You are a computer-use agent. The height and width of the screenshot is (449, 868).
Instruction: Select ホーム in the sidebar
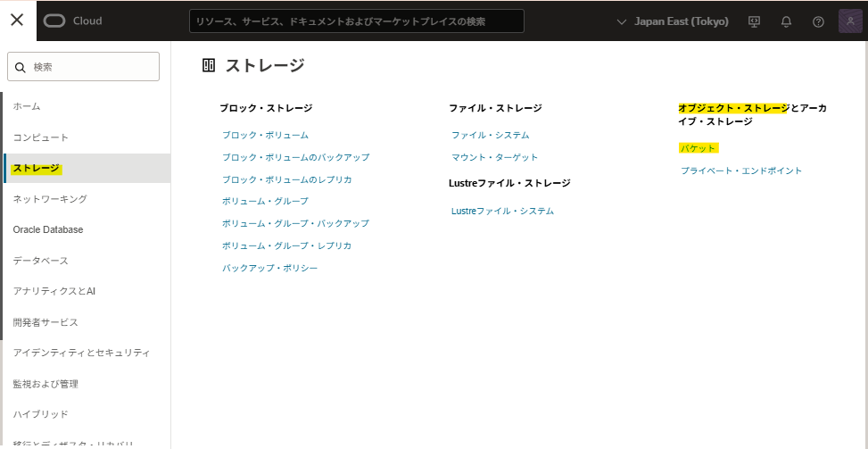coord(27,106)
